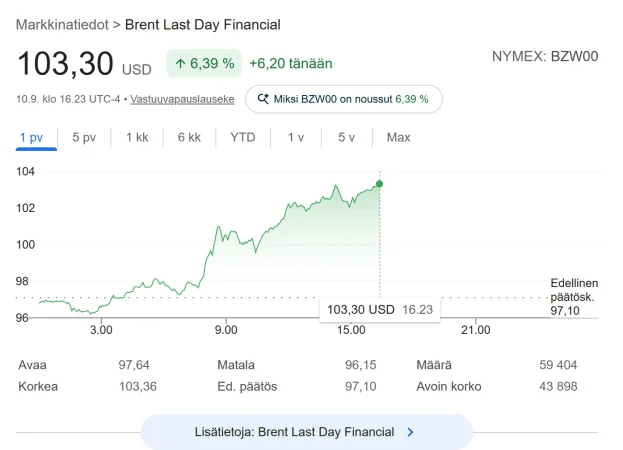
Task: Switch chart to YTD
Action: pyautogui.click(x=243, y=137)
